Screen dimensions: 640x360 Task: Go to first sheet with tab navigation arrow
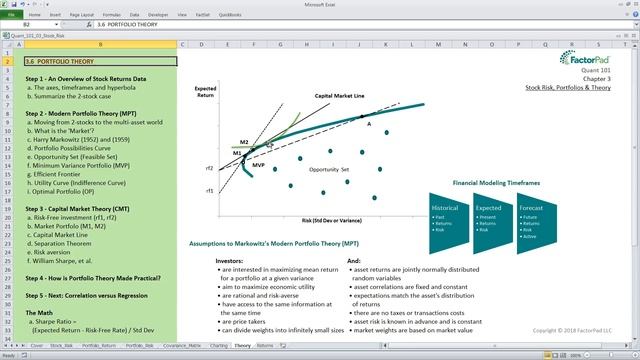pos(6,346)
